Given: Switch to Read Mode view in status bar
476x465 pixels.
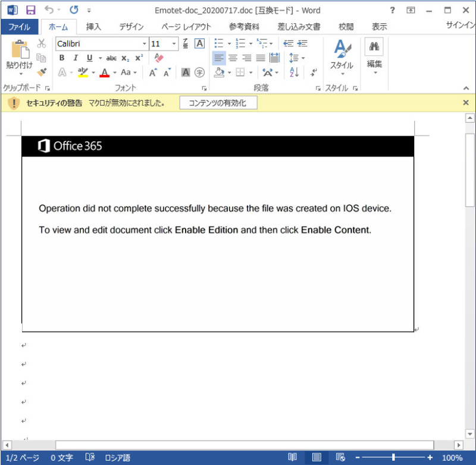Looking at the screenshot, I should tap(292, 457).
